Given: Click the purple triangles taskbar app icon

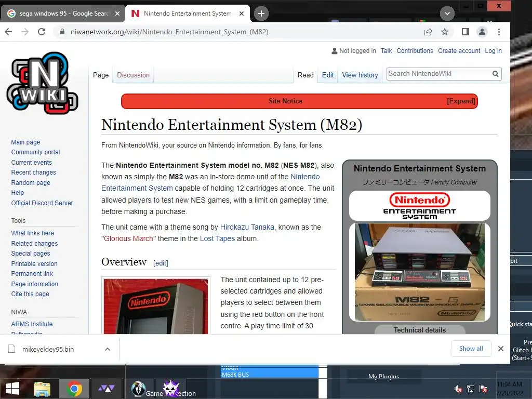Looking at the screenshot, I should click(107, 389).
